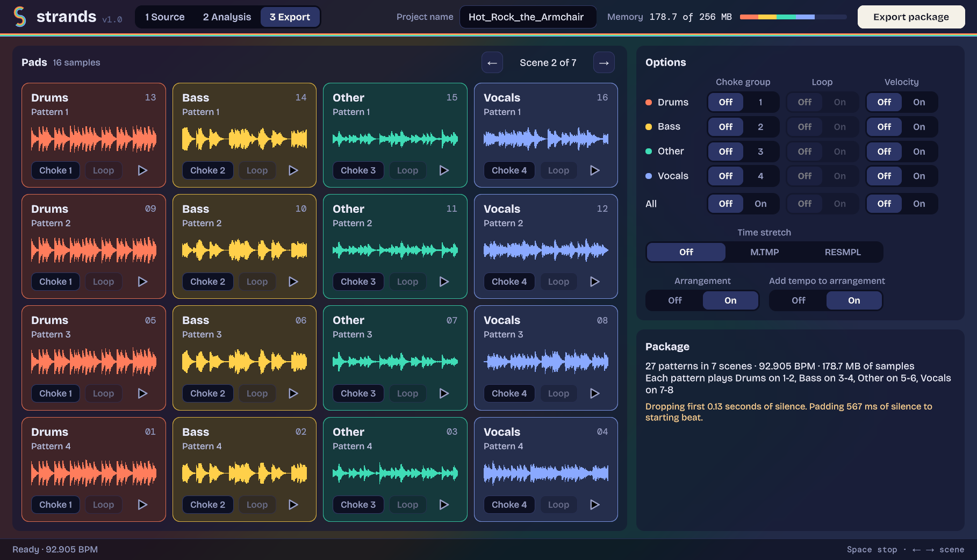Viewport: 977px width, 560px height.
Task: Turn Bass velocity On
Action: [x=919, y=127]
